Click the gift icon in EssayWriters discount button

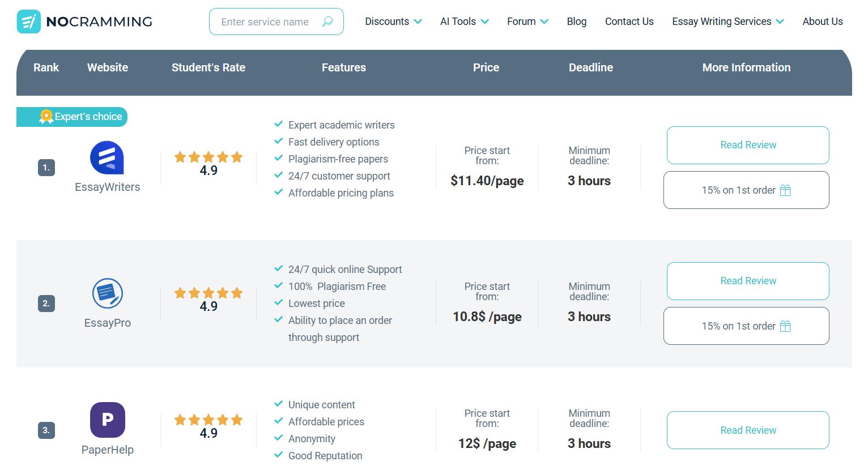tap(785, 190)
